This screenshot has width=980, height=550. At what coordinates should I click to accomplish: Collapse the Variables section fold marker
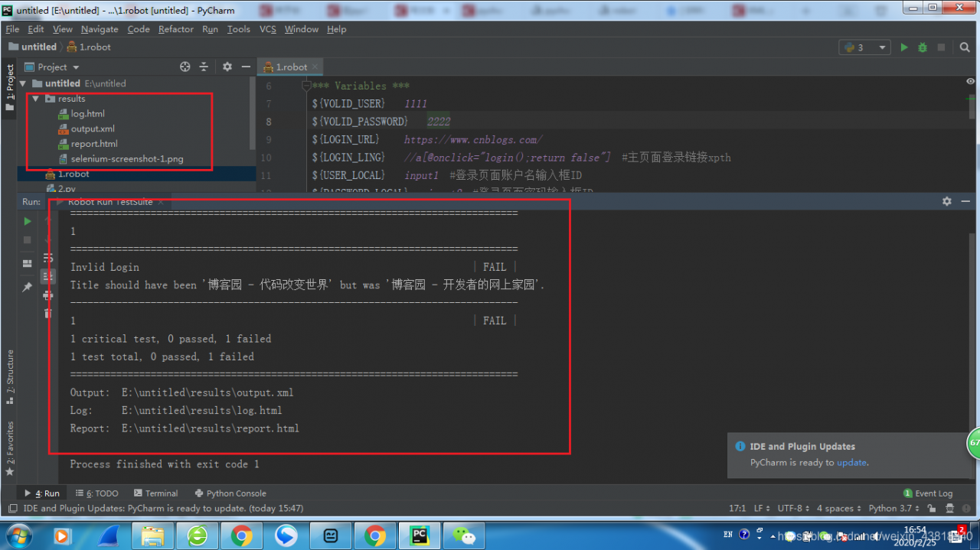(306, 86)
